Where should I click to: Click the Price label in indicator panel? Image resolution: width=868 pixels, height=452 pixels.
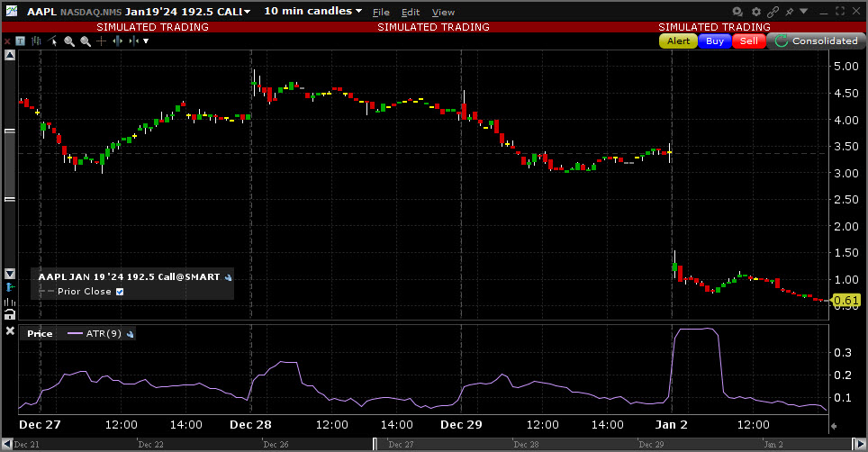(40, 334)
